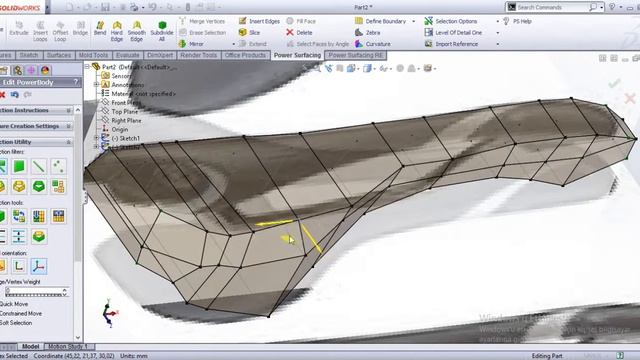Click the Slice tool
Viewport: 640px width, 360px height.
click(249, 32)
